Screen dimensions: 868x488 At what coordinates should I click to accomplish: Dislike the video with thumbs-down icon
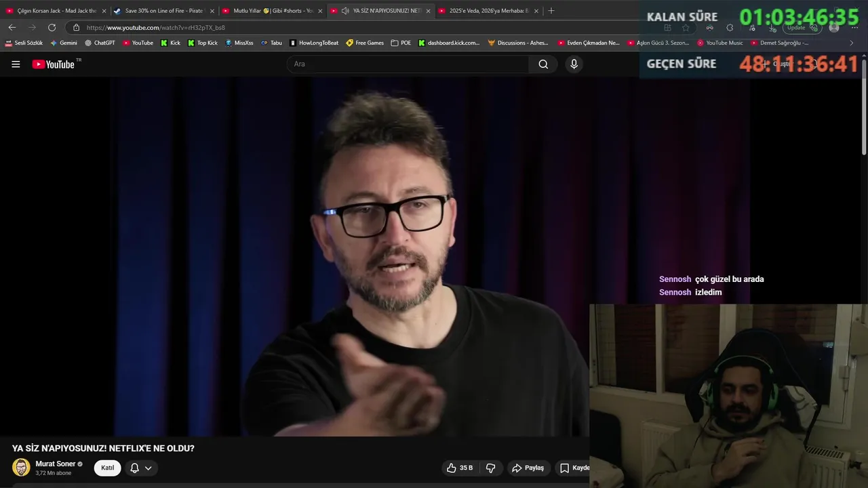pyautogui.click(x=490, y=468)
